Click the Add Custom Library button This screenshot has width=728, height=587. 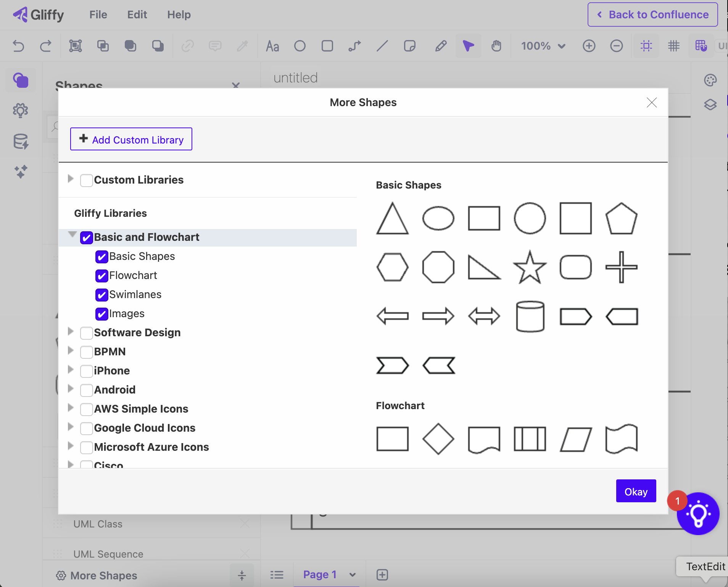tap(131, 139)
